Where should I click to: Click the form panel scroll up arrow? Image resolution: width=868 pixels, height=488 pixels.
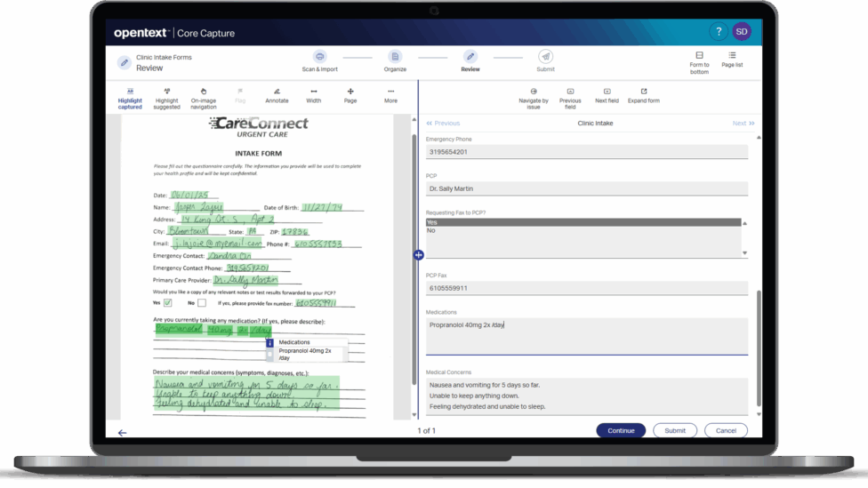pyautogui.click(x=759, y=137)
